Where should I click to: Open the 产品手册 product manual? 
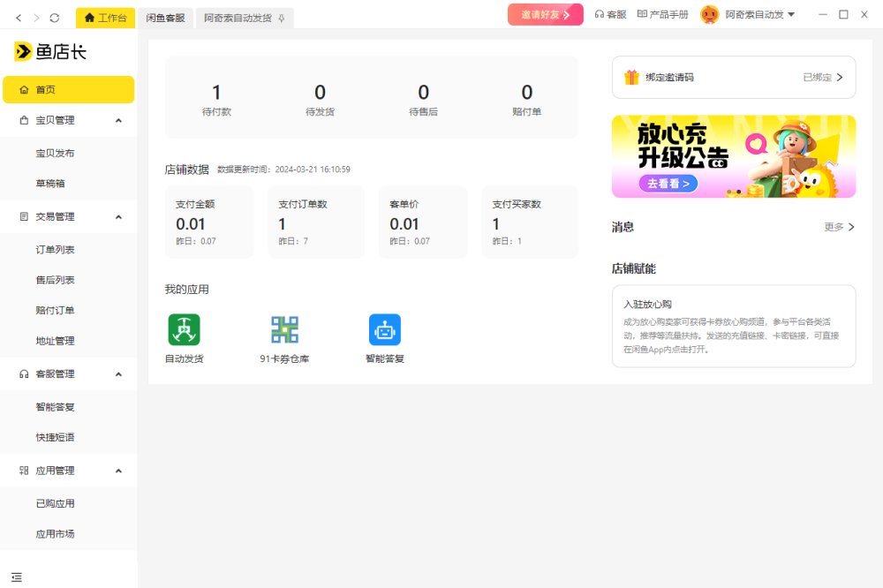tap(662, 15)
